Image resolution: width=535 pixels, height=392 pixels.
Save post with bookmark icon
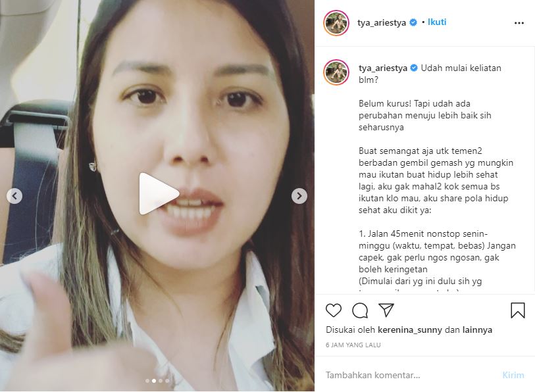518,310
